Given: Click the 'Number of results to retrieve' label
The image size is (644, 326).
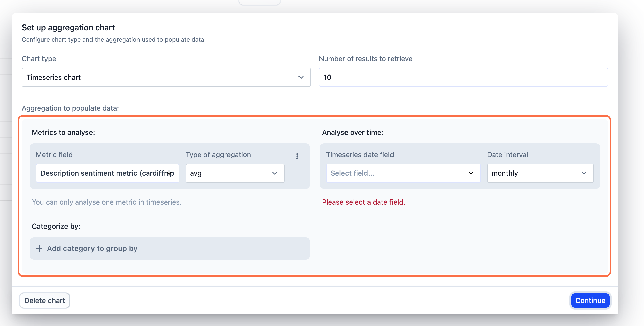Looking at the screenshot, I should point(365,59).
